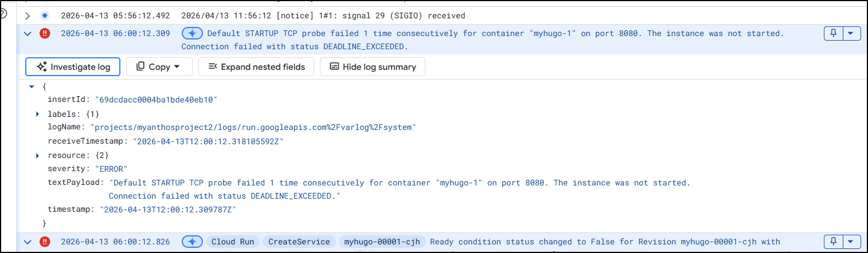Click the CreateService chip

pos(299,242)
